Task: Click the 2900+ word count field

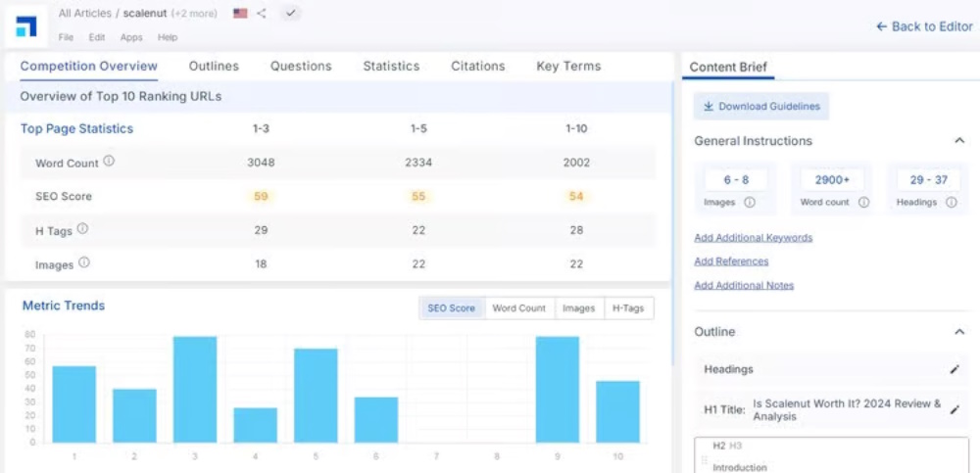Action: tap(832, 180)
